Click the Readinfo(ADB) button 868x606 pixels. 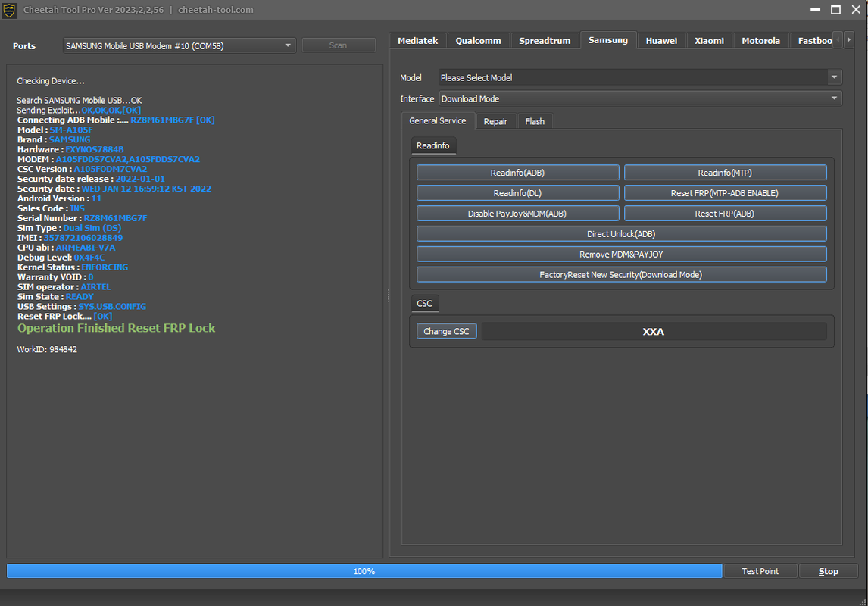(x=517, y=173)
